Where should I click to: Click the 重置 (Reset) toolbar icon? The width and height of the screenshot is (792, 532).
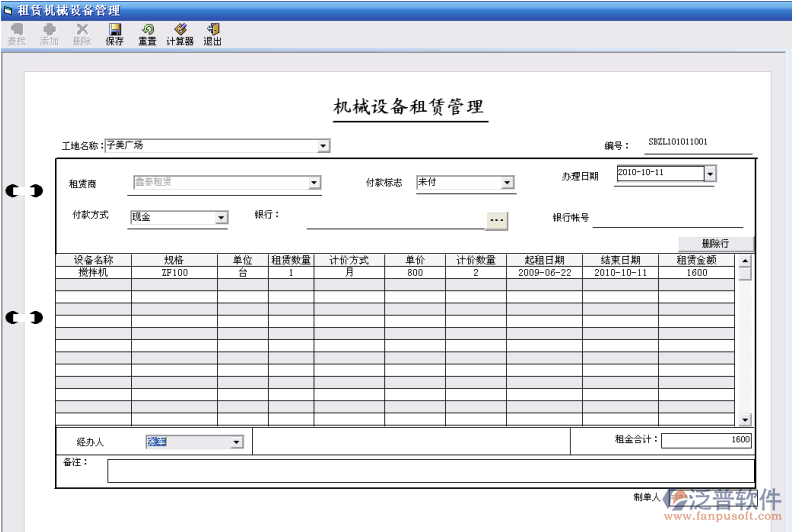tap(147, 34)
